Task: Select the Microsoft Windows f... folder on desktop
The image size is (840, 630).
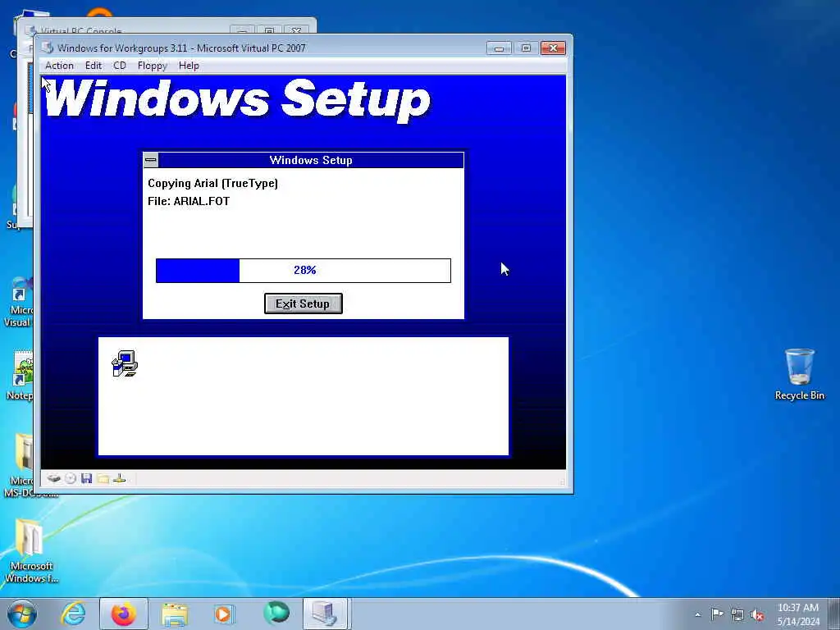Action: [x=30, y=550]
